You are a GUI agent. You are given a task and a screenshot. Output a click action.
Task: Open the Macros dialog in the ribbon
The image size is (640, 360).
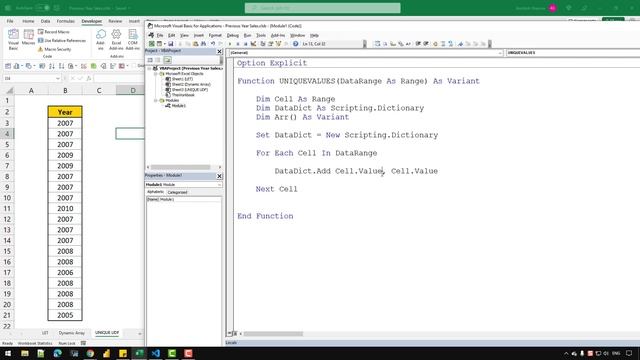click(x=28, y=38)
